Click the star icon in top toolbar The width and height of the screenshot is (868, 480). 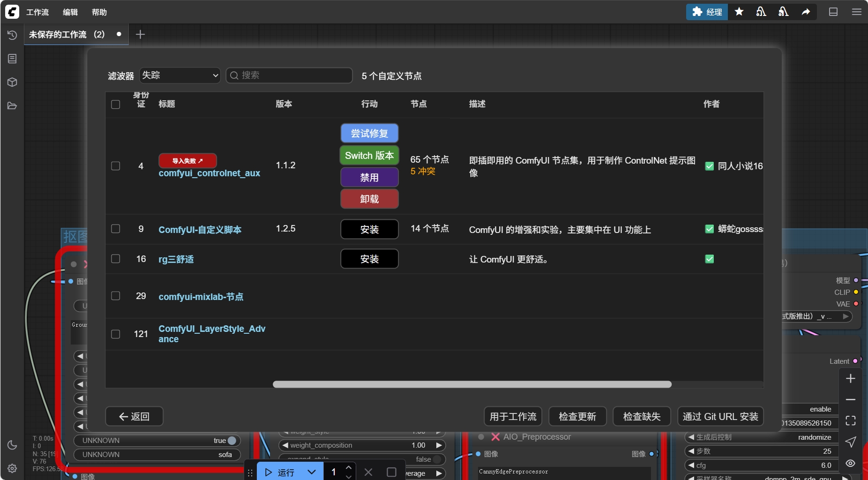click(x=739, y=12)
